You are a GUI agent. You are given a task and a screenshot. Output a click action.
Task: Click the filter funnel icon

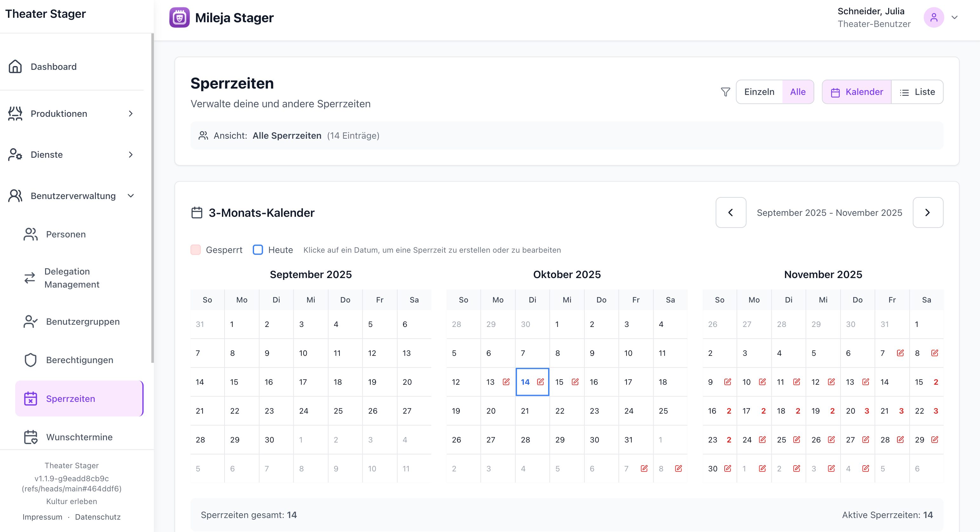pos(725,92)
